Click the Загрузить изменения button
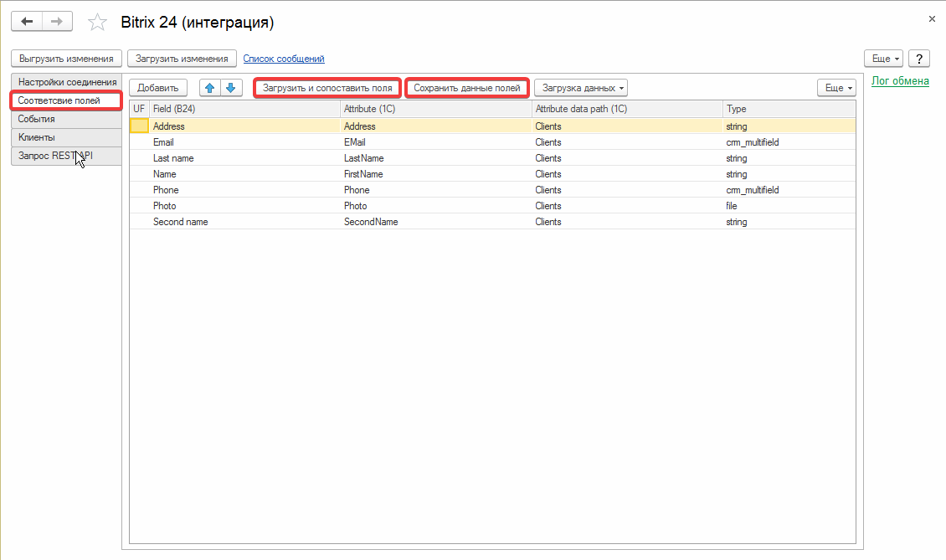 pos(182,59)
